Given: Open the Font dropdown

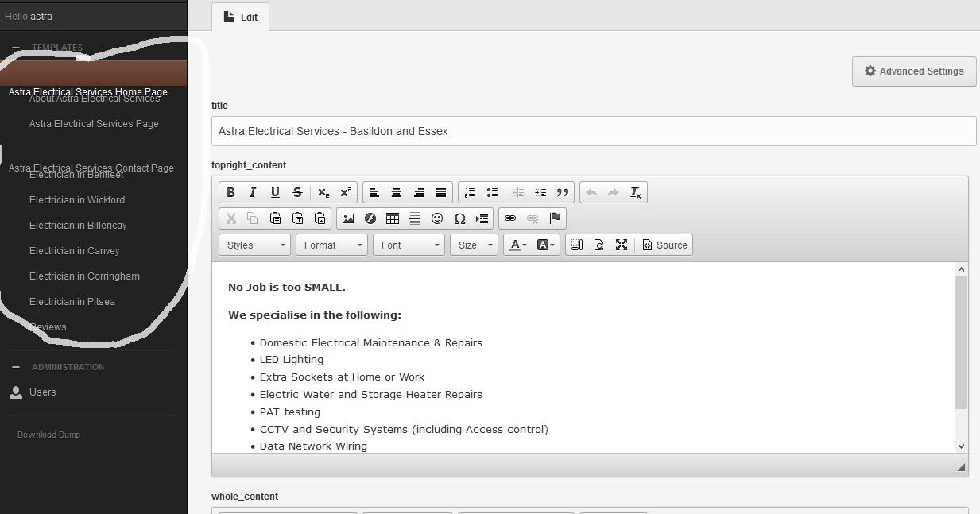Looking at the screenshot, I should pos(409,245).
